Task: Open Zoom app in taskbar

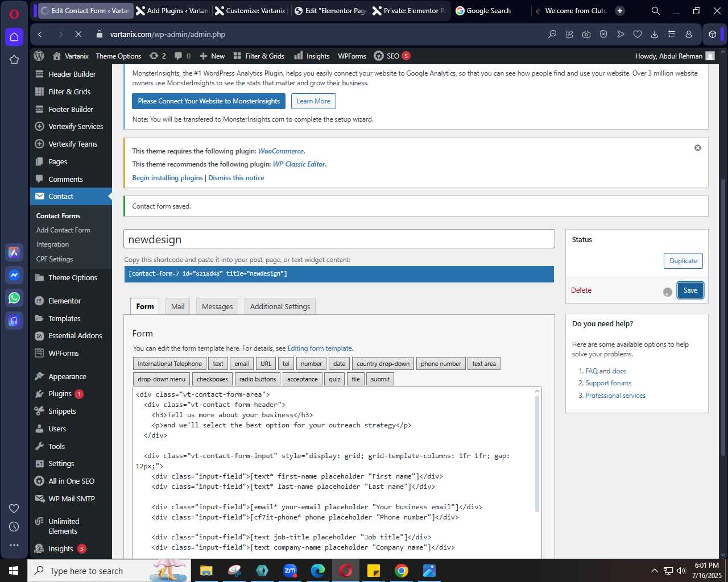Action: click(x=290, y=571)
